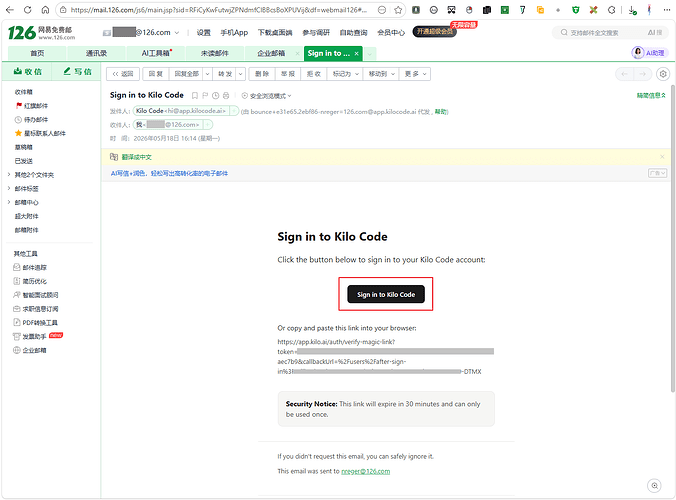Open PDF转换工具 converter
This screenshot has height=500, width=676.
tap(35, 322)
